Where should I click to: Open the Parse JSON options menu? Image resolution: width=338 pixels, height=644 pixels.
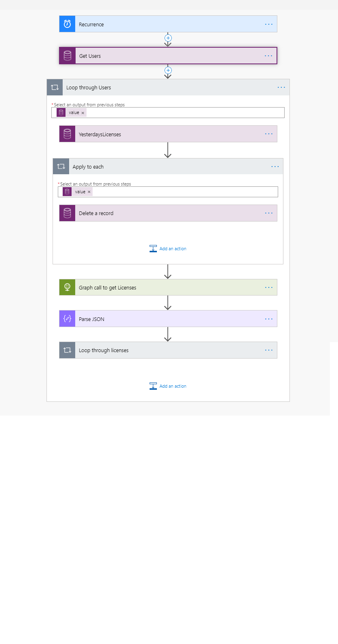269,319
